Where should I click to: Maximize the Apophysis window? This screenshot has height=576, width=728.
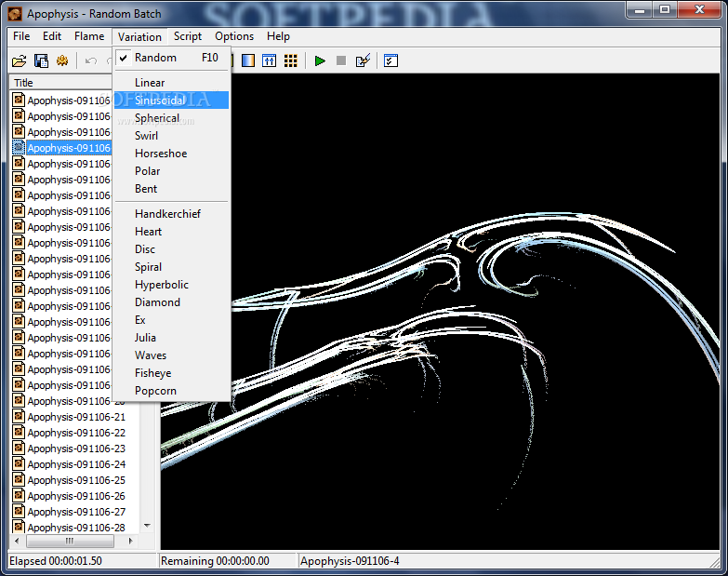pyautogui.click(x=665, y=9)
